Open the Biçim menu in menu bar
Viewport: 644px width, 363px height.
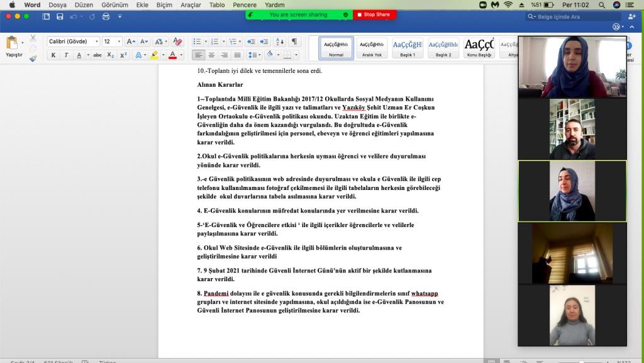point(164,4)
